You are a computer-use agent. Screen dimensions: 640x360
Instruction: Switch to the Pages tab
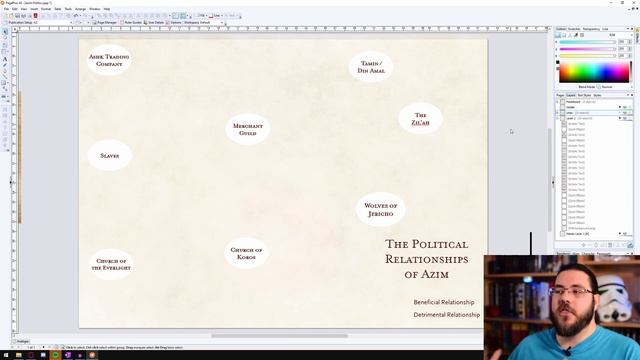(x=560, y=95)
